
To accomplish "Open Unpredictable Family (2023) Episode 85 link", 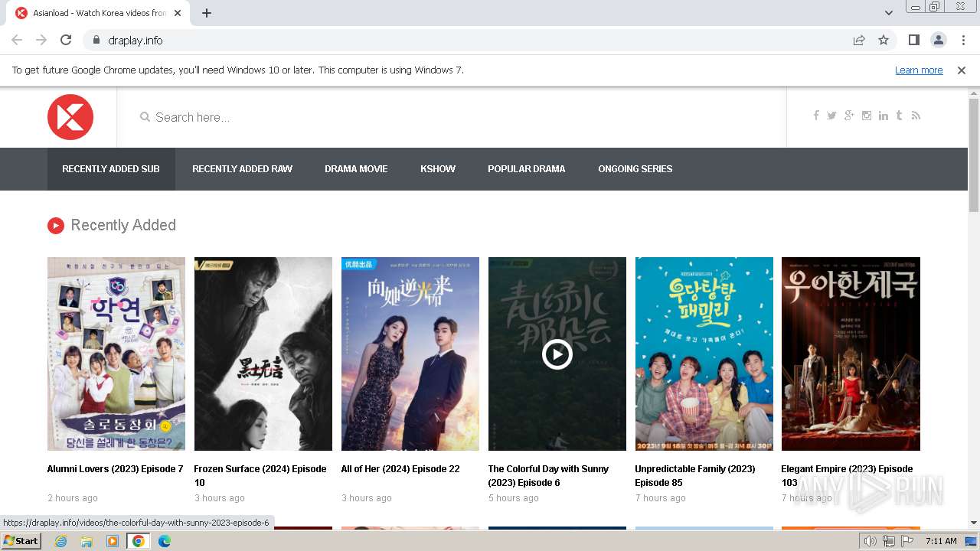I will tap(695, 476).
